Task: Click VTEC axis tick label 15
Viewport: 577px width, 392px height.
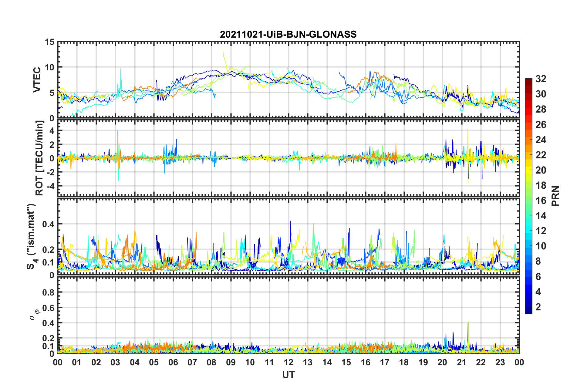Action: (49, 42)
